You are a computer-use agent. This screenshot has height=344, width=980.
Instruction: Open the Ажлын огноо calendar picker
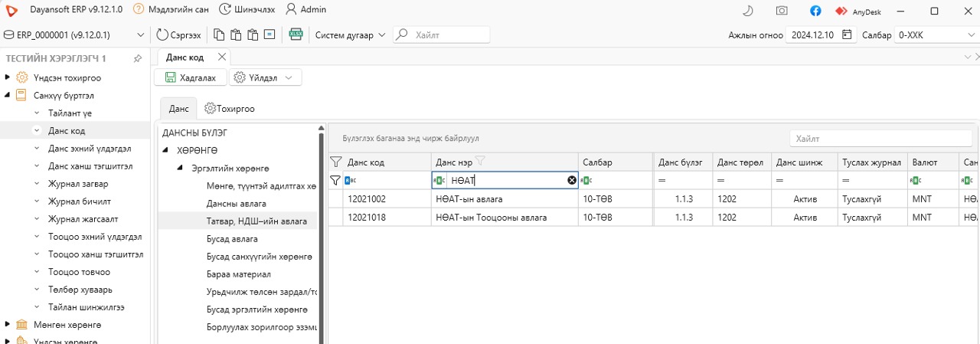pyautogui.click(x=847, y=34)
